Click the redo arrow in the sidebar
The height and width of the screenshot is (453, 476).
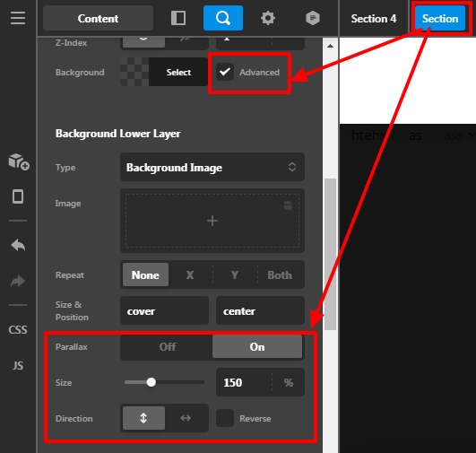[18, 281]
